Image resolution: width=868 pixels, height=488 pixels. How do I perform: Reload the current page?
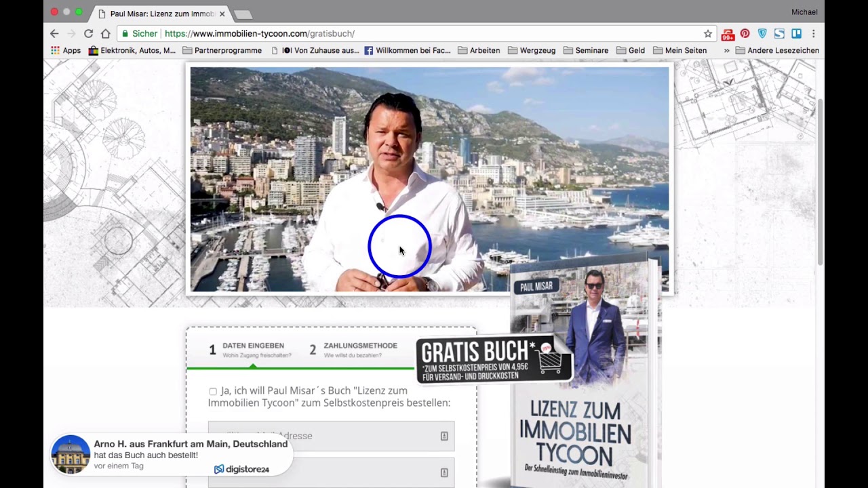pyautogui.click(x=88, y=33)
